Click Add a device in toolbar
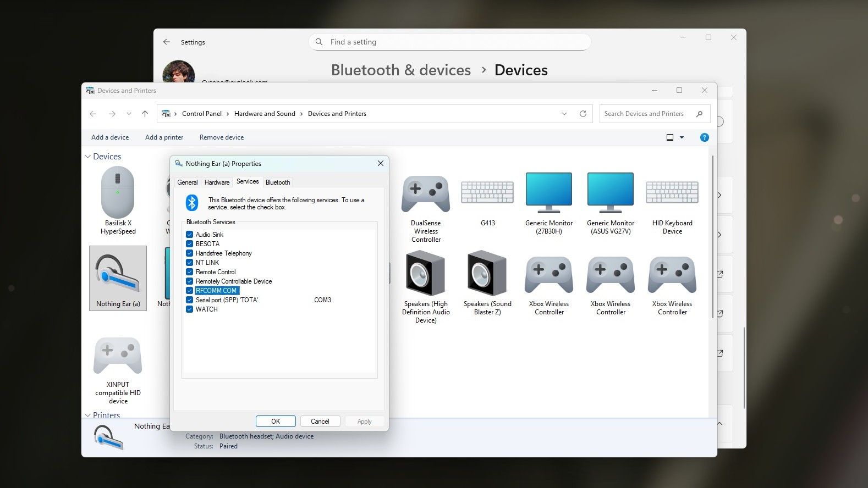The image size is (868, 488). pos(110,137)
